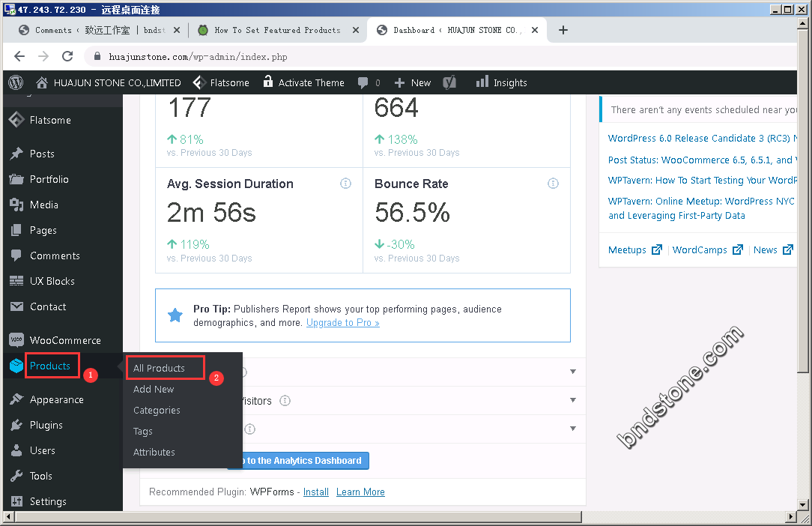Choose Add New in Products submenu

coord(154,389)
